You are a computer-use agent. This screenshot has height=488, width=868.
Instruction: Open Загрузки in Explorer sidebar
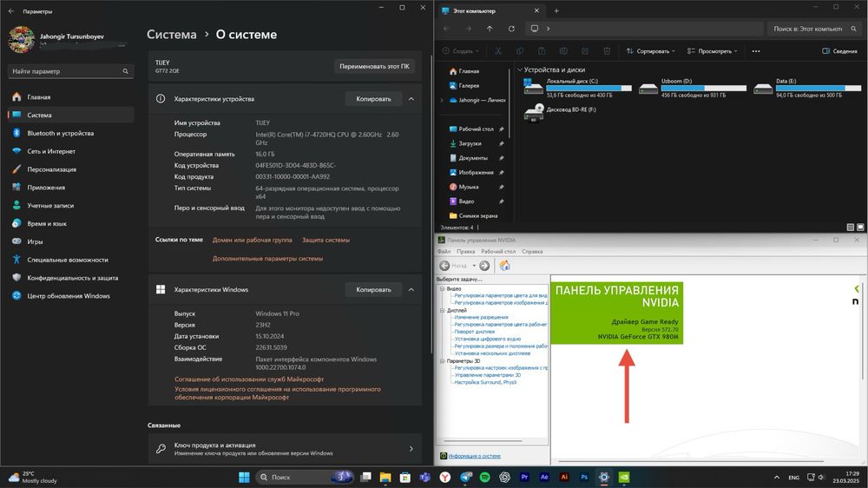tap(470, 143)
